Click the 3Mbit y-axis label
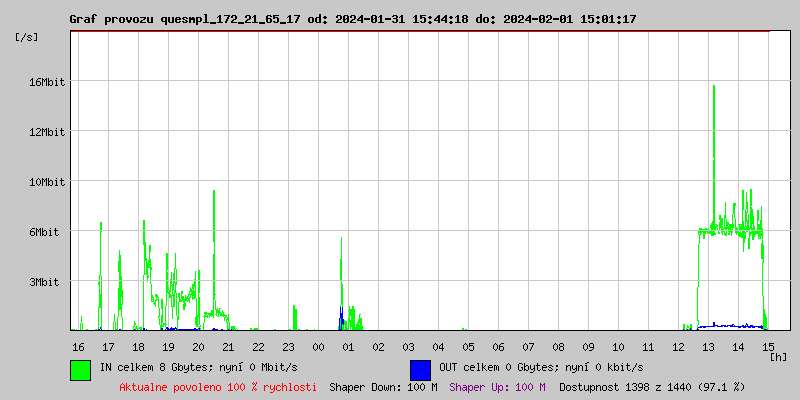Image resolution: width=800 pixels, height=400 pixels. [x=49, y=282]
